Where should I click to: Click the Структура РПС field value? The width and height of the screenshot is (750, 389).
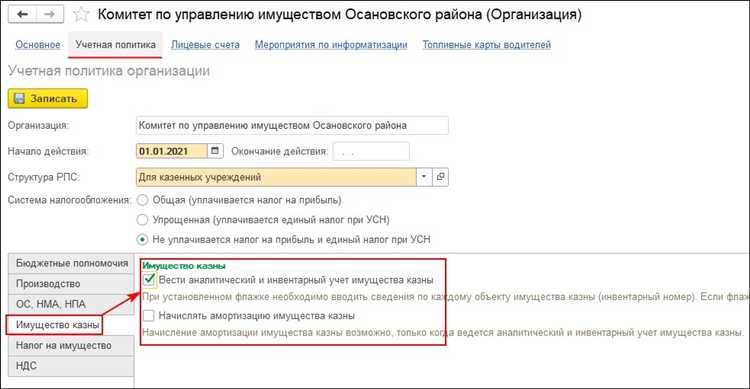pos(276,177)
